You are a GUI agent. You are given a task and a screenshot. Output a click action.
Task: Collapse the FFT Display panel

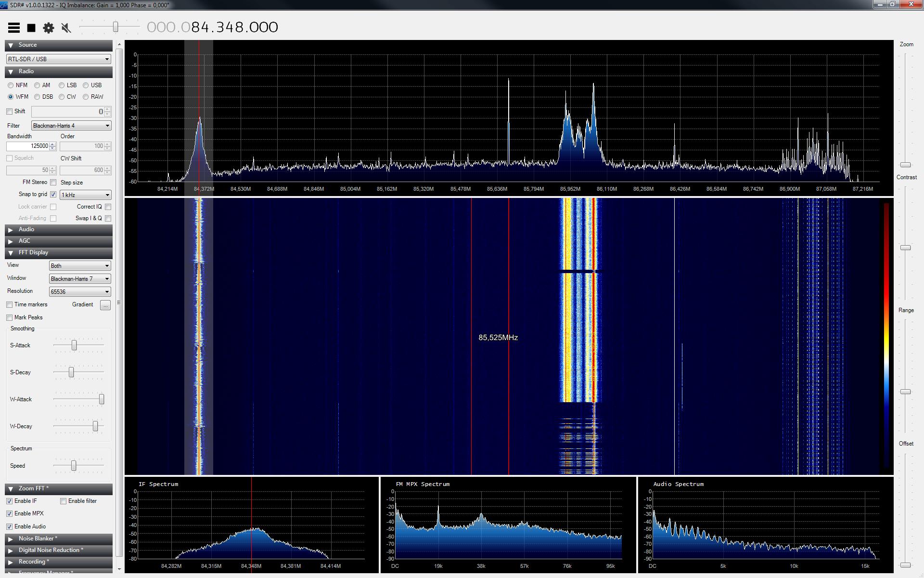pyautogui.click(x=59, y=252)
